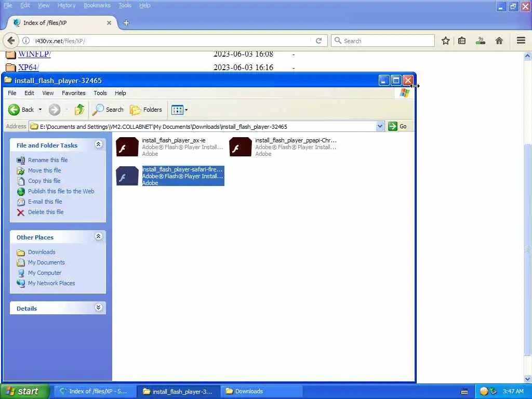Click browser back arrow button
This screenshot has width=532, height=399.
11,41
